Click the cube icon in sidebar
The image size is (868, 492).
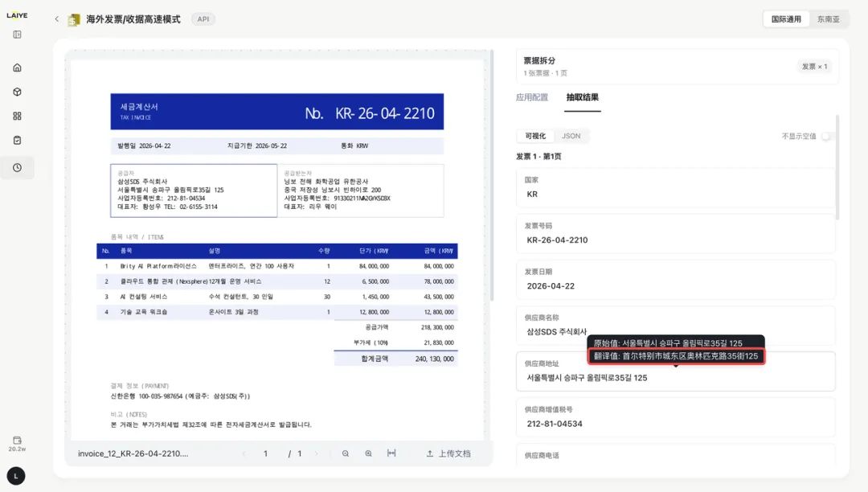click(x=17, y=92)
